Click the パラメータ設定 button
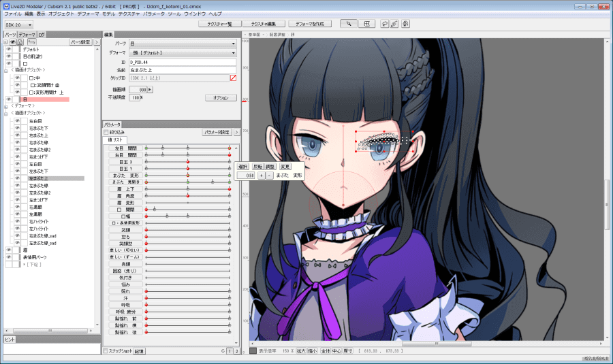This screenshot has width=613, height=364. (217, 133)
